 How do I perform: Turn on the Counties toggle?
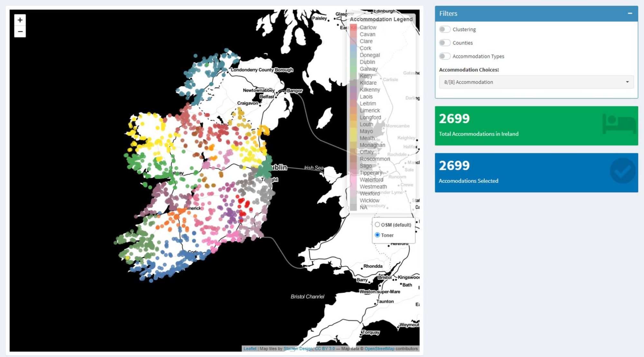click(445, 43)
